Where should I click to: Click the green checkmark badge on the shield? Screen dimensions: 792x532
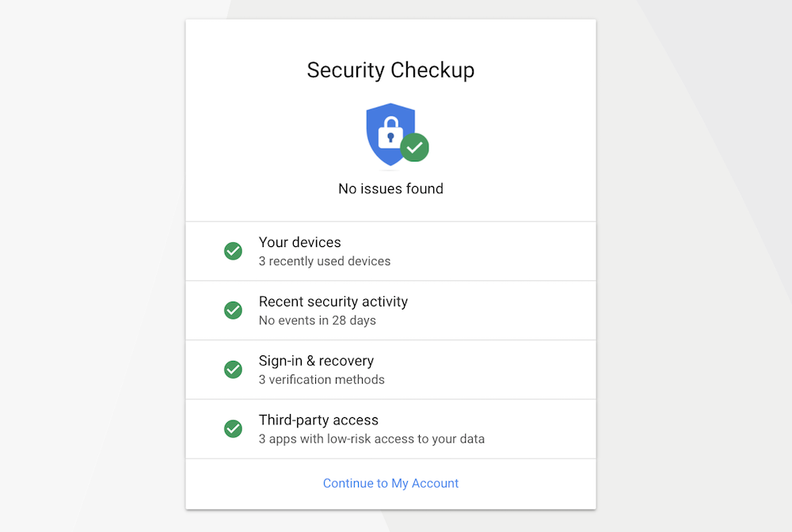coord(415,147)
